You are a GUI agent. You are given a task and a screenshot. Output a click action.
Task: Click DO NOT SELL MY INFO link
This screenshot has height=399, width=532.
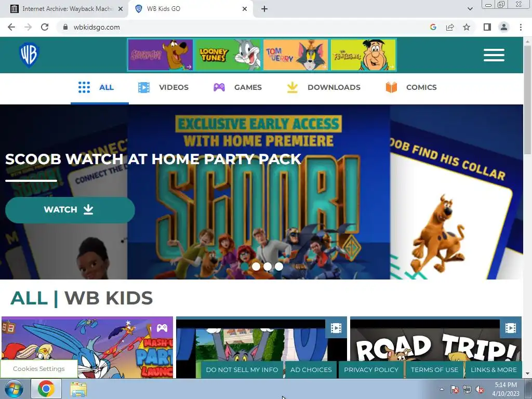tap(242, 370)
